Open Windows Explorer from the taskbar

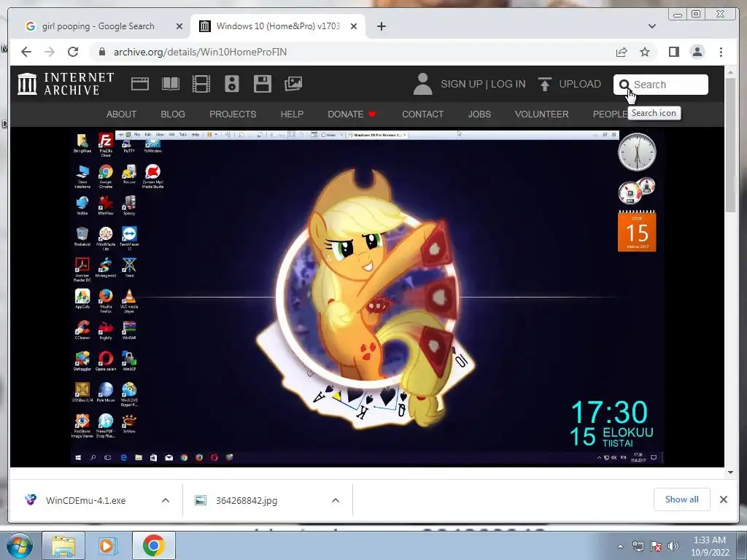[63, 545]
